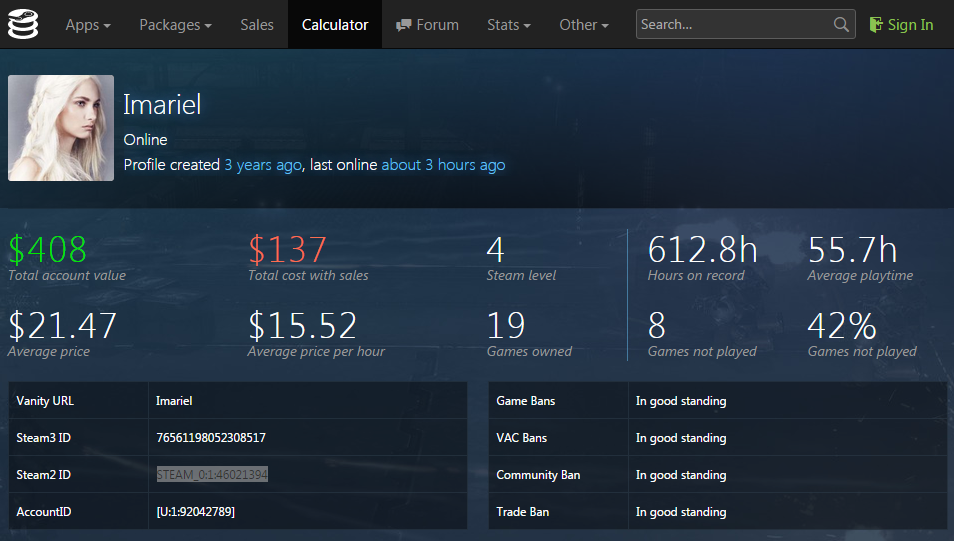Click the 'about 3 hours ago' link
Screen dimensions: 954x541
(x=443, y=165)
